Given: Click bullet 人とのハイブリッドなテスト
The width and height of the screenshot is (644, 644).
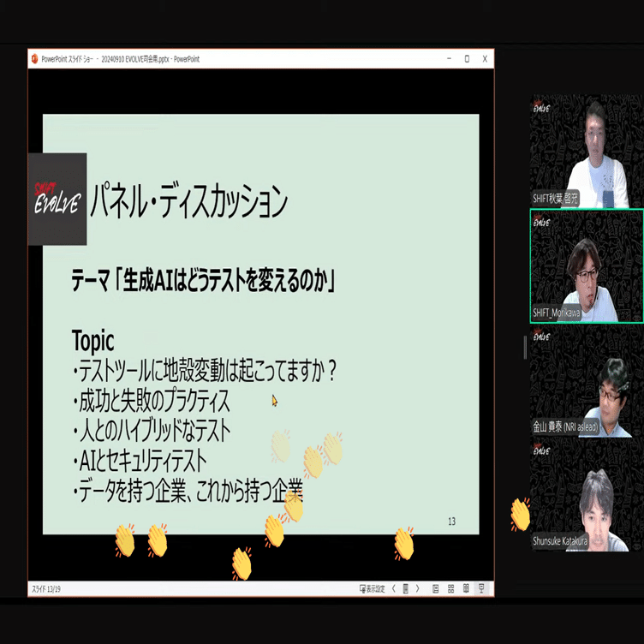Looking at the screenshot, I should pos(152,431).
